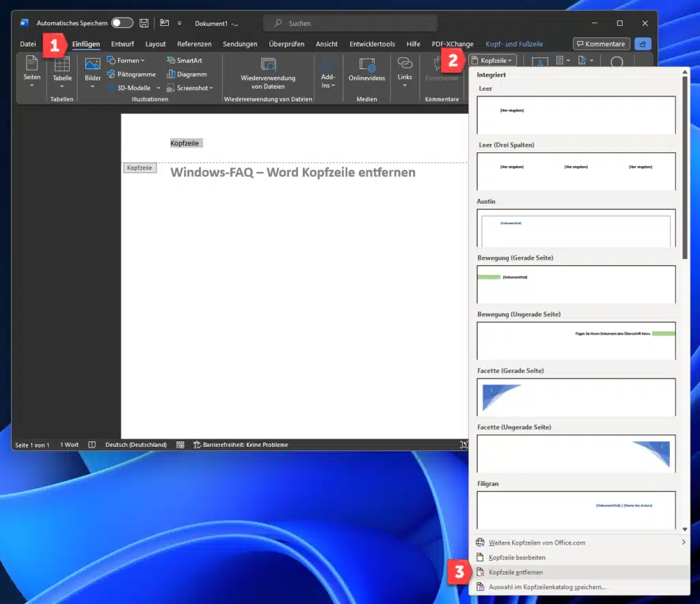
Task: Open Weitere Kopfzeilen von Office.com
Action: click(580, 543)
